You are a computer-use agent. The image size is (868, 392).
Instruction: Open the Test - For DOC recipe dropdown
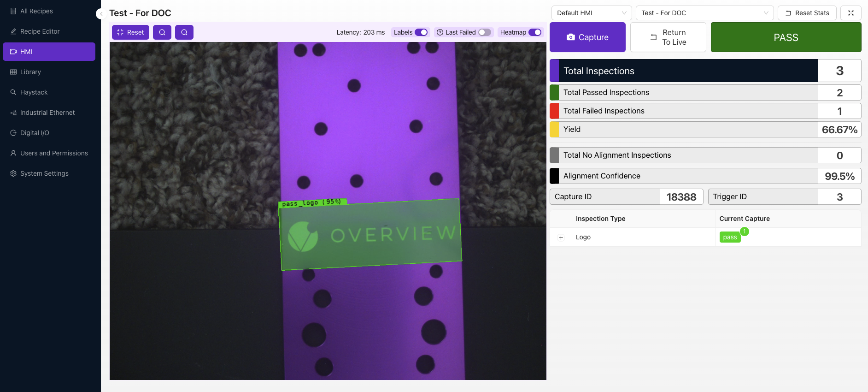click(704, 13)
